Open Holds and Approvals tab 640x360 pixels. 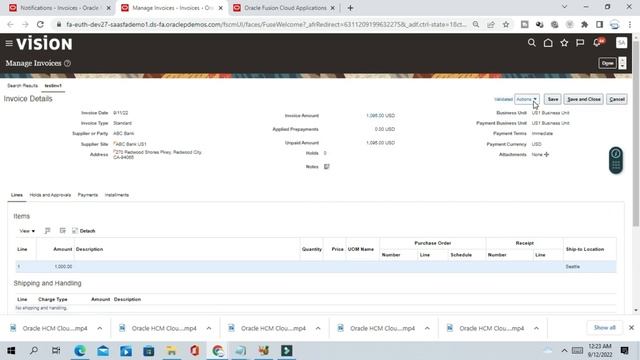(x=50, y=195)
